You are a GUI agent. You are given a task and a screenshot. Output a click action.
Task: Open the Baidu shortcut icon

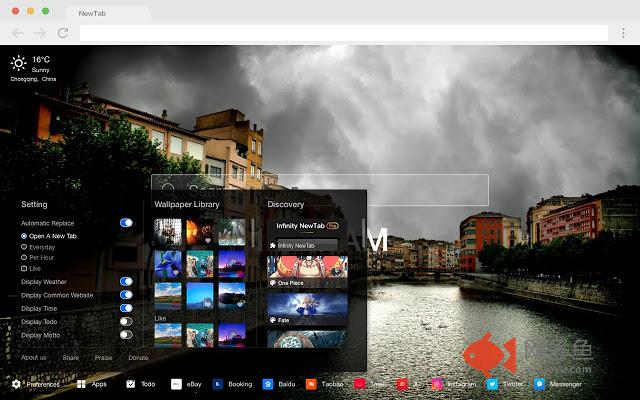(267, 384)
